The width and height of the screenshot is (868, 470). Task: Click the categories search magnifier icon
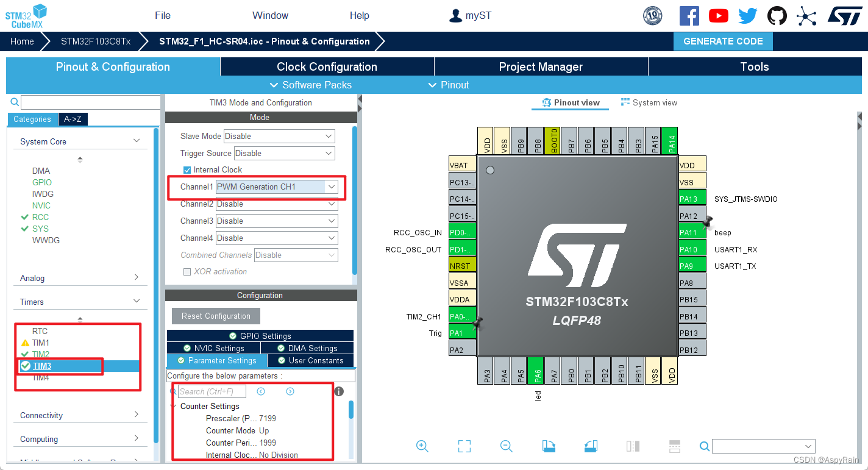pyautogui.click(x=15, y=102)
